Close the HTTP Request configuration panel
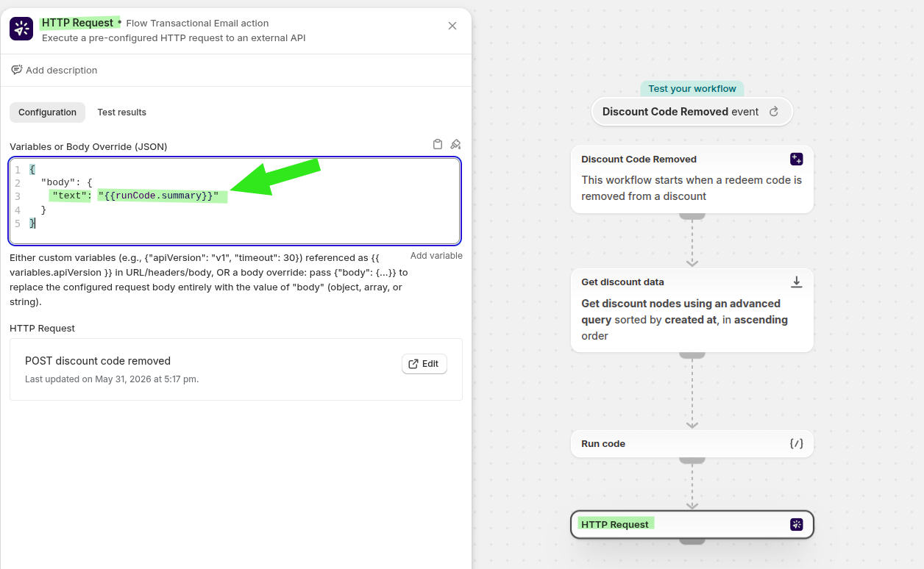 pyautogui.click(x=452, y=26)
